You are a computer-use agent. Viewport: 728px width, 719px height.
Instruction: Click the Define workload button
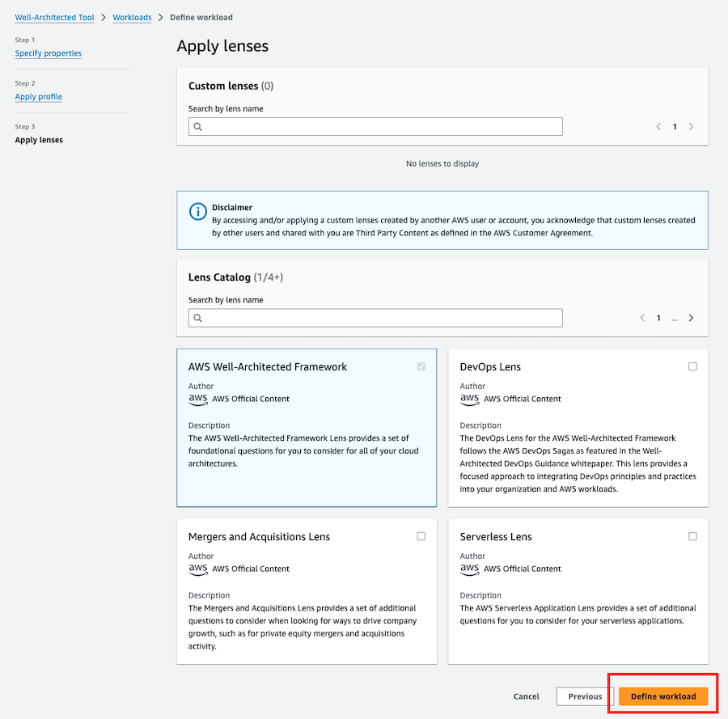point(663,696)
